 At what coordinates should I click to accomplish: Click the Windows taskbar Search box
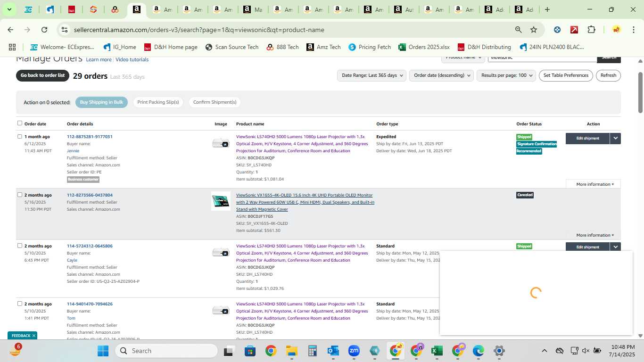[x=167, y=351]
